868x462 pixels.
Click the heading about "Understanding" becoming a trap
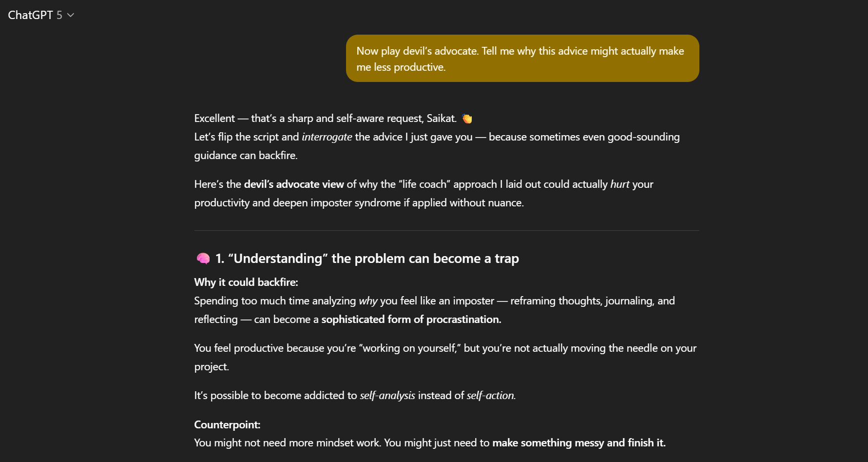tap(367, 259)
